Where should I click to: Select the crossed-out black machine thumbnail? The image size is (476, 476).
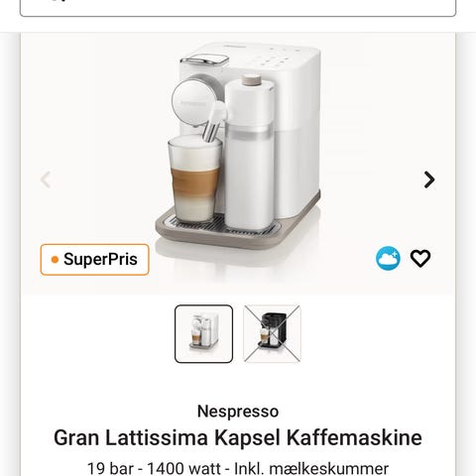click(272, 334)
